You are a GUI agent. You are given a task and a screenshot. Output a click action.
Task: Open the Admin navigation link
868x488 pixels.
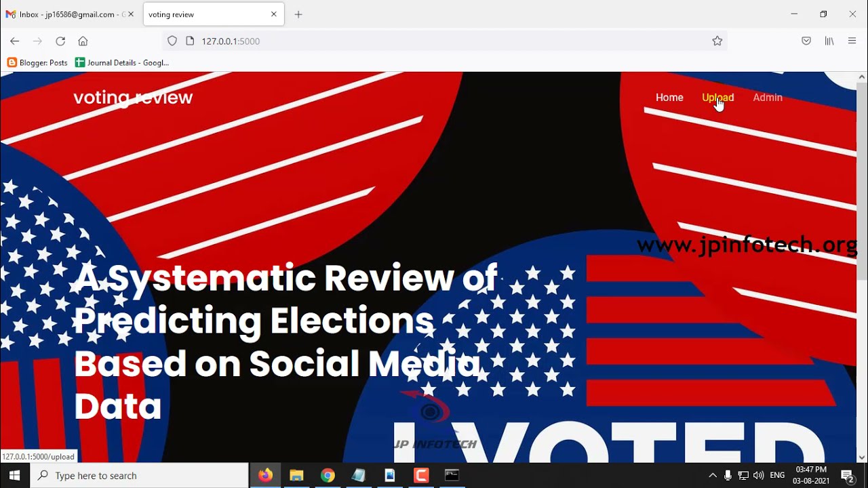tap(768, 98)
